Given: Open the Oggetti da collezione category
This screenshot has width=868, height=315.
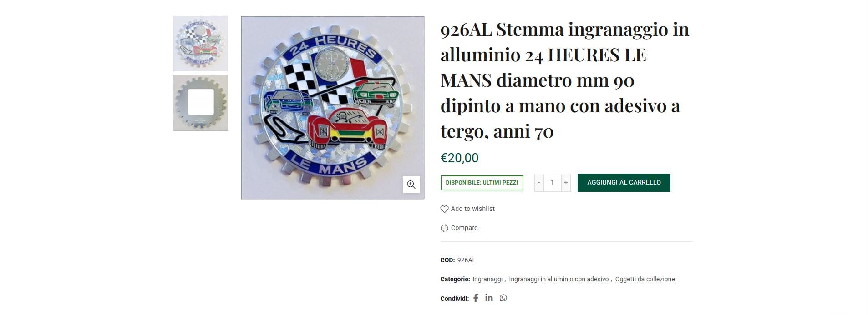Looking at the screenshot, I should [645, 279].
